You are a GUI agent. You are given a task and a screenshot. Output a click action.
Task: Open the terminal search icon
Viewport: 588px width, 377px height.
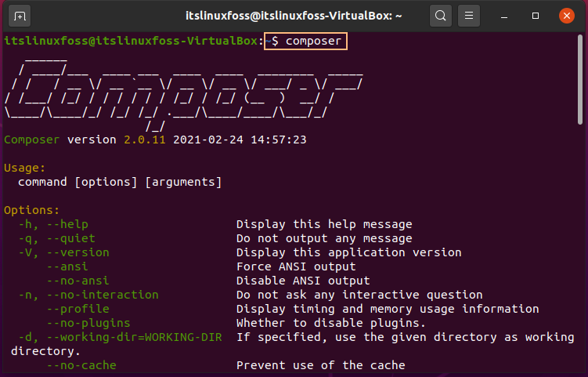click(441, 16)
